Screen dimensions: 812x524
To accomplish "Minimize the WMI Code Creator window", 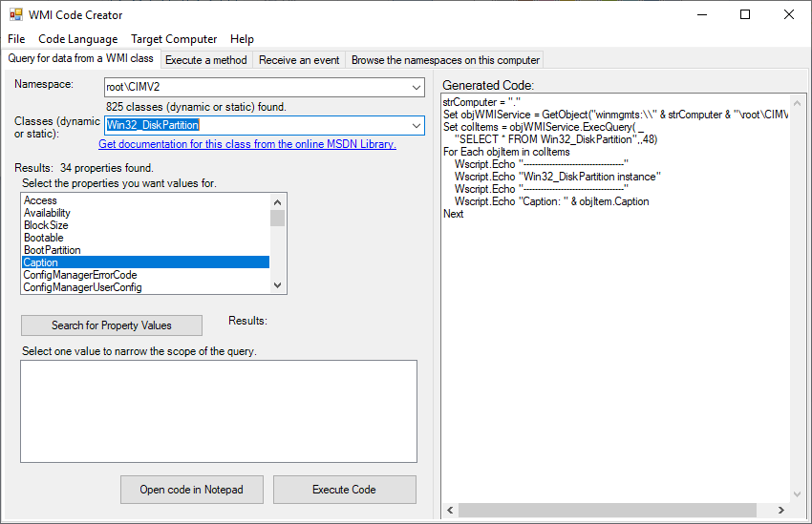I will [702, 14].
